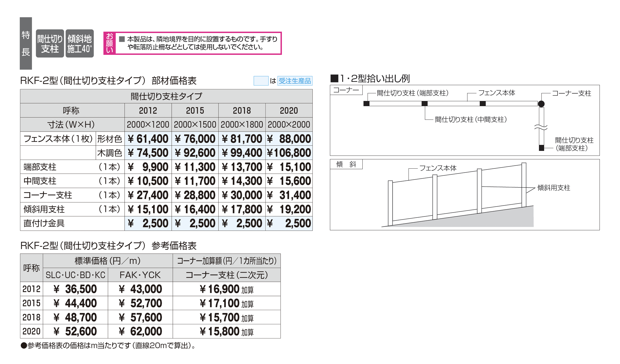Click the ¥19,200 price cell
The width and height of the screenshot is (620, 364).
(x=289, y=209)
